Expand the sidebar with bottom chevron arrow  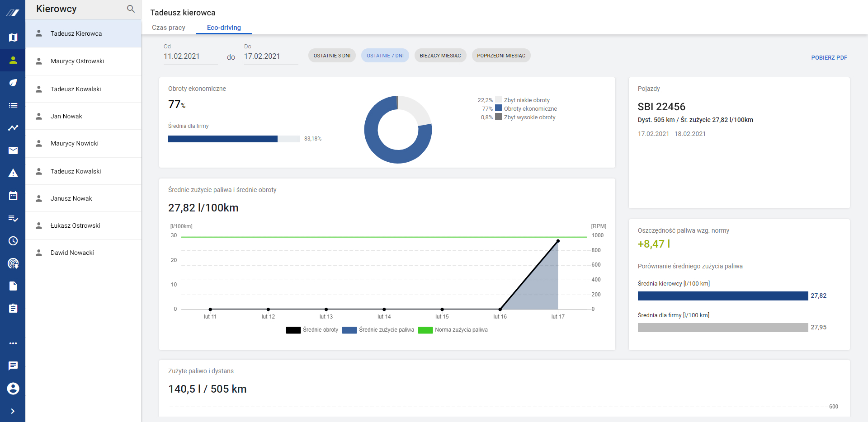point(13,411)
